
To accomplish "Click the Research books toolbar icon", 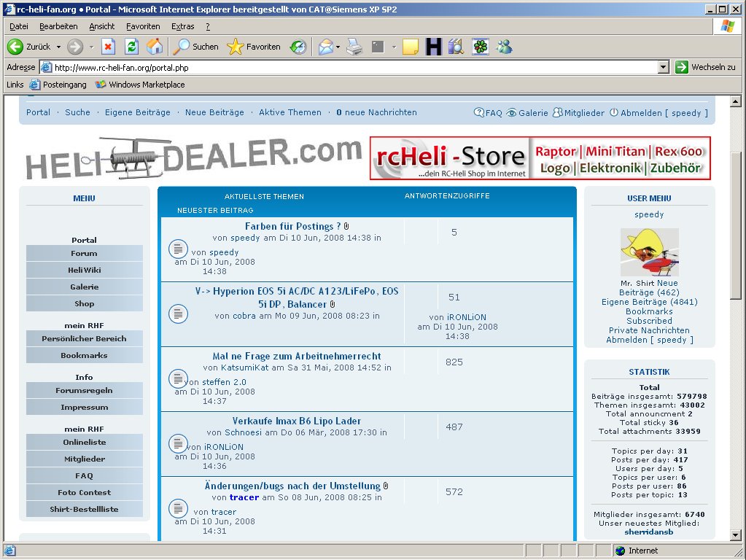I will tap(456, 47).
